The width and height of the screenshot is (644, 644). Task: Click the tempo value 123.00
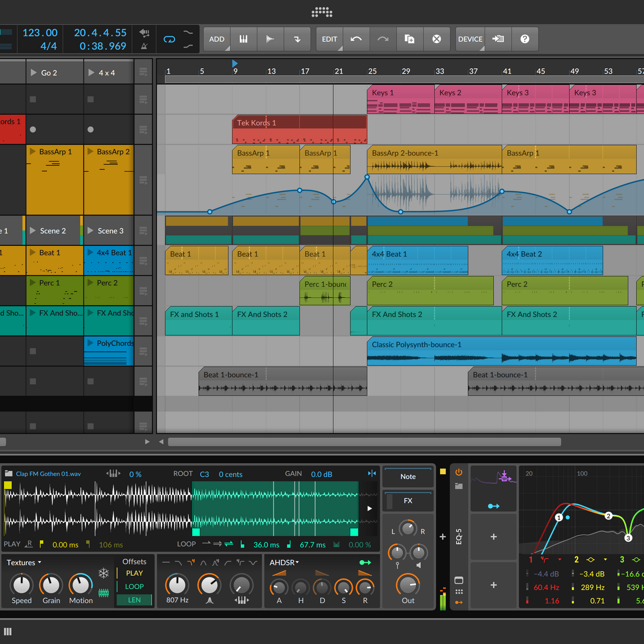coord(40,33)
